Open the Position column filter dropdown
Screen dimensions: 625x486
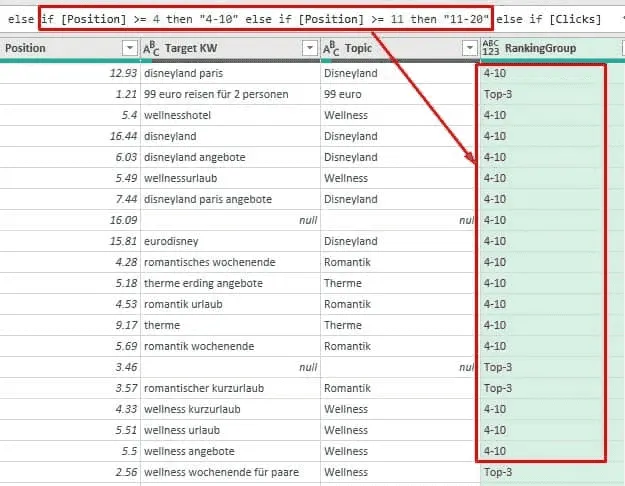(x=128, y=48)
